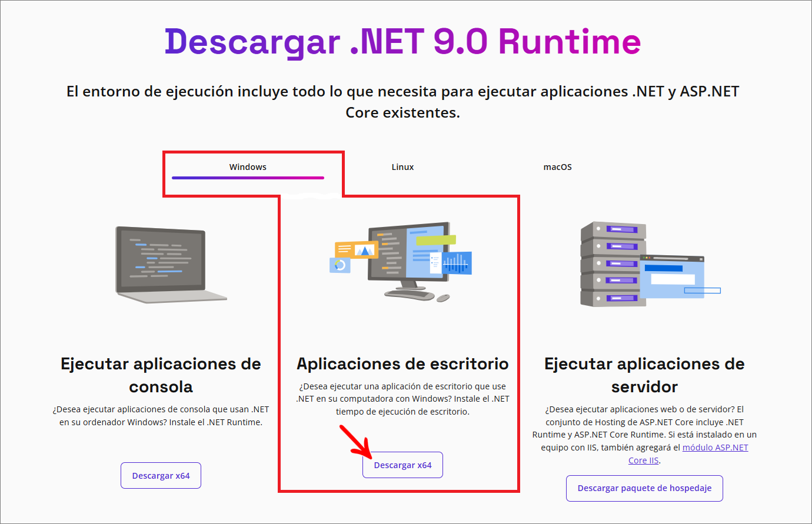Switch to the Linux tab

click(402, 167)
